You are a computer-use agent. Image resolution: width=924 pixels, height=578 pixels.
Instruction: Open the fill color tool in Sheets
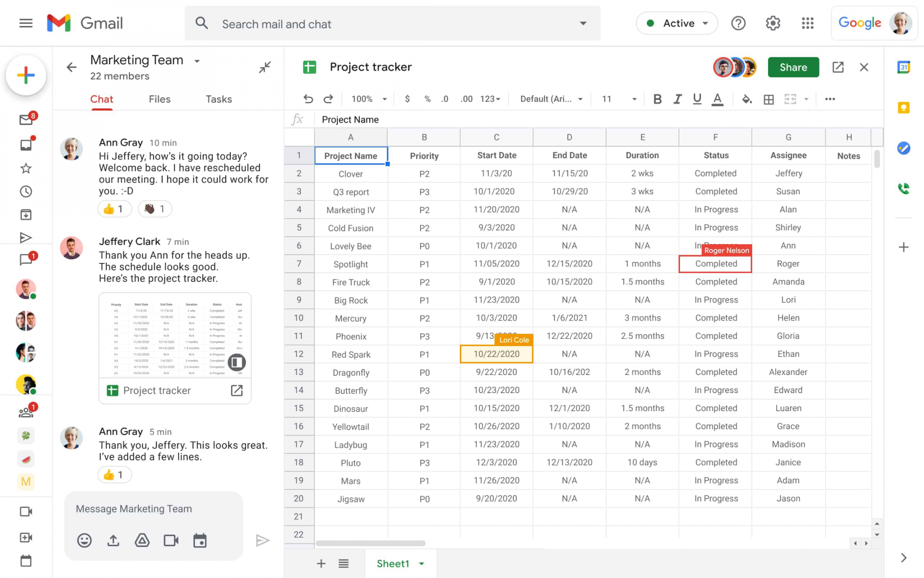(x=747, y=98)
